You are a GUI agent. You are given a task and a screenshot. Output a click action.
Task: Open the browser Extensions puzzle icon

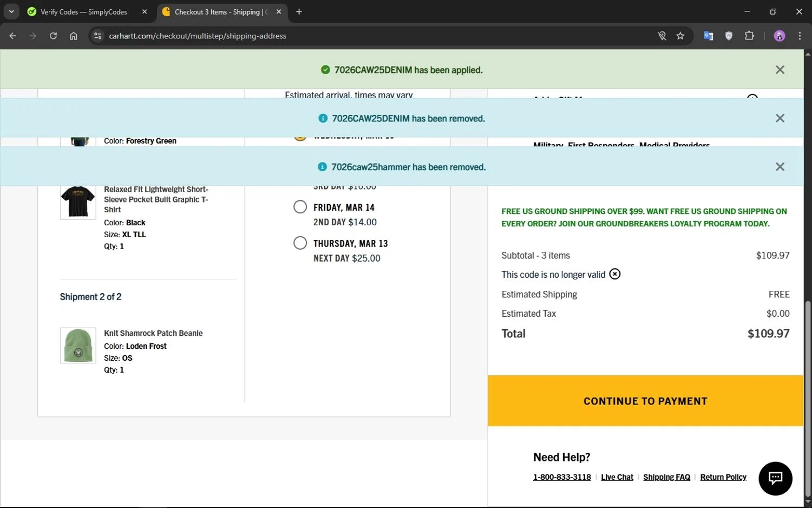click(749, 36)
